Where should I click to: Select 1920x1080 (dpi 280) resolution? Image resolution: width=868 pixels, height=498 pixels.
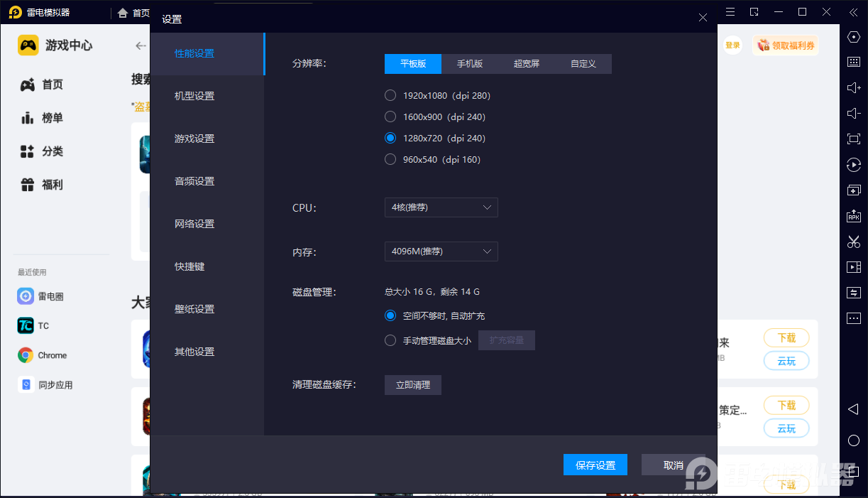point(390,95)
